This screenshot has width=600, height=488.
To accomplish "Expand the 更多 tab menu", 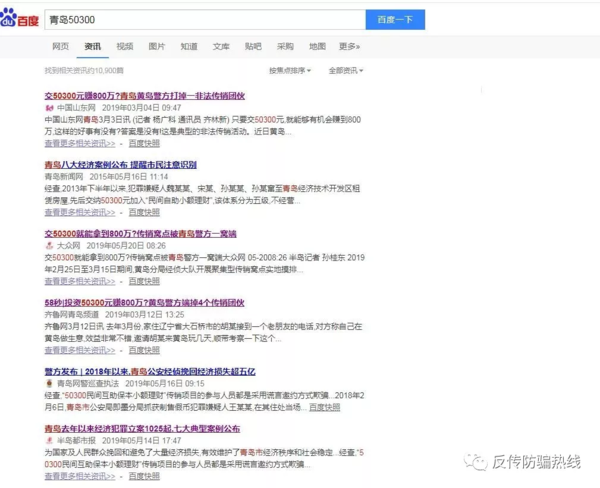I will pos(349,46).
